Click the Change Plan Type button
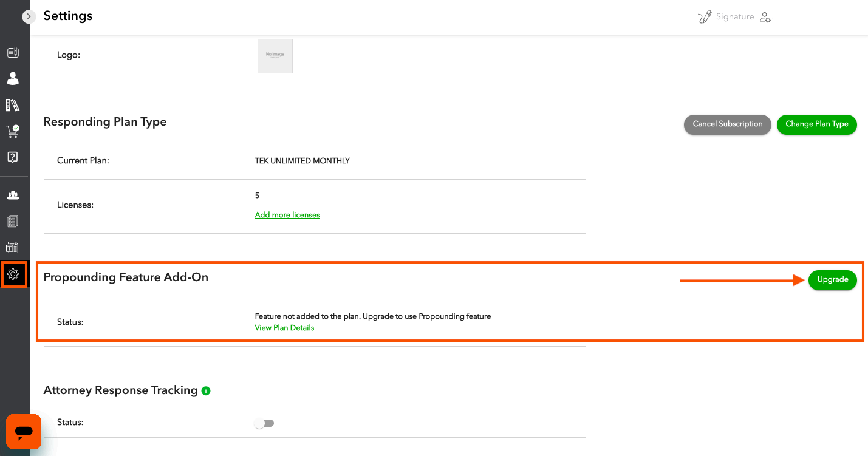Image resolution: width=868 pixels, height=456 pixels. (x=816, y=124)
